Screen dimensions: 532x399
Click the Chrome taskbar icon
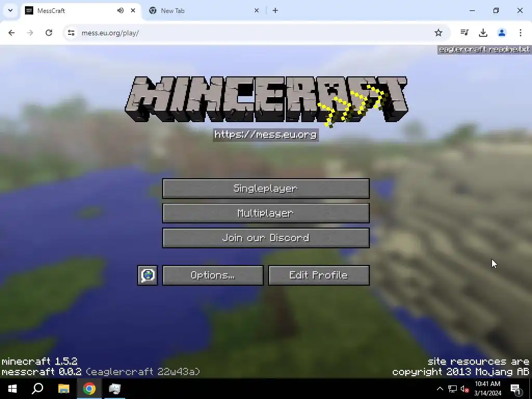[x=89, y=389]
